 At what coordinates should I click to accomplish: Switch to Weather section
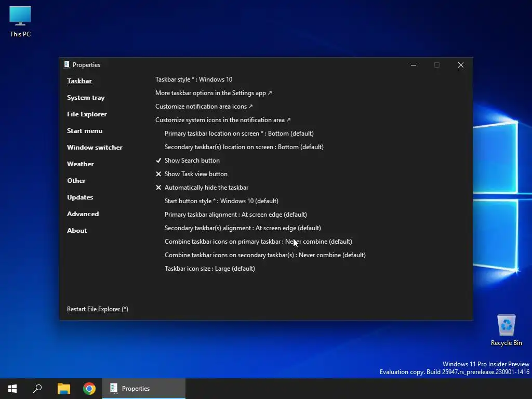click(81, 164)
